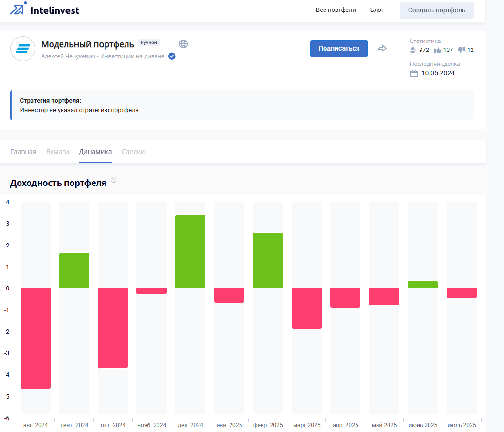The height and width of the screenshot is (432, 504).
Task: Select the Динамика tab
Action: [95, 152]
